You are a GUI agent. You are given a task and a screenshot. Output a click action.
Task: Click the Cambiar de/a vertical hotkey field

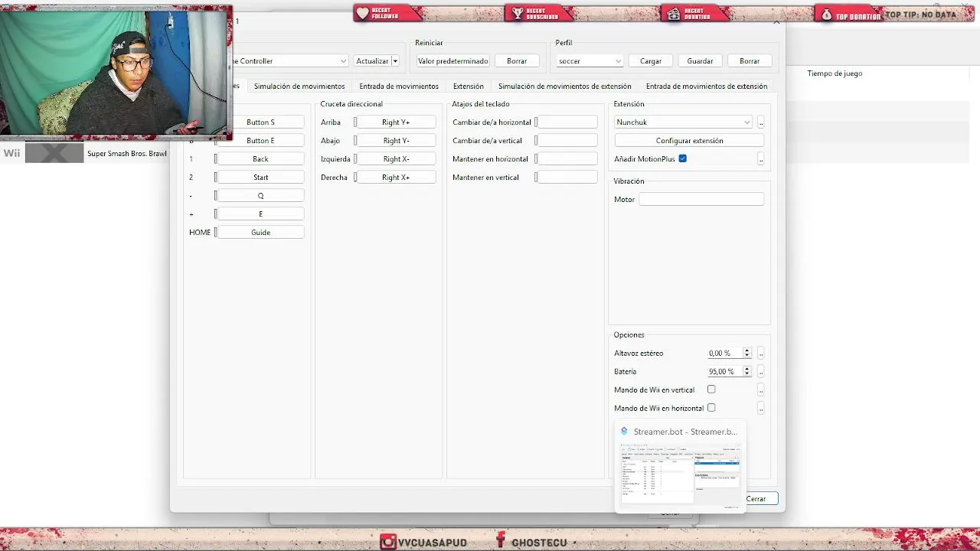[567, 141]
